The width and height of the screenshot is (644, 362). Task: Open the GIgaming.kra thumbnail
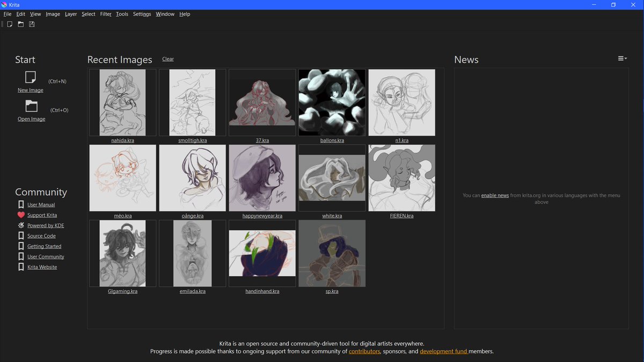click(122, 254)
